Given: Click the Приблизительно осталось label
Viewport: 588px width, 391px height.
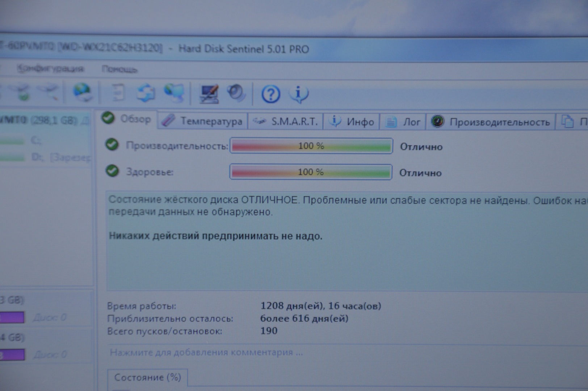Looking at the screenshot, I should 170,319.
